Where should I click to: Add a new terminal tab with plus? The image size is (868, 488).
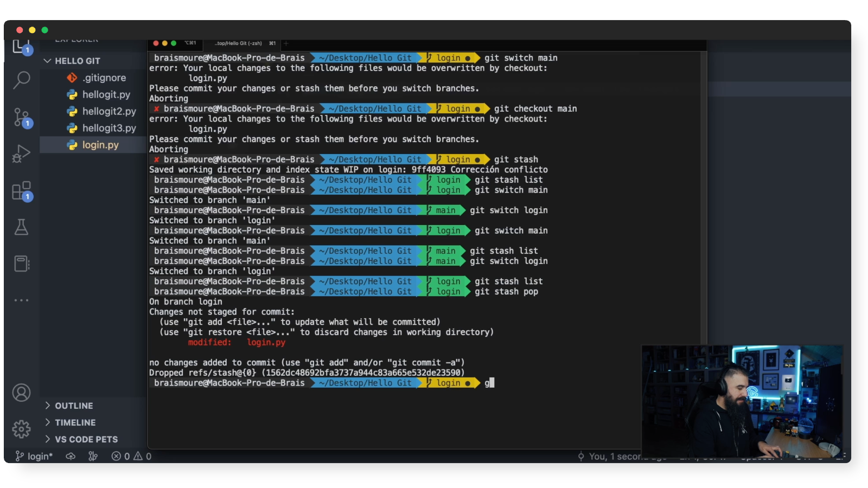[286, 43]
